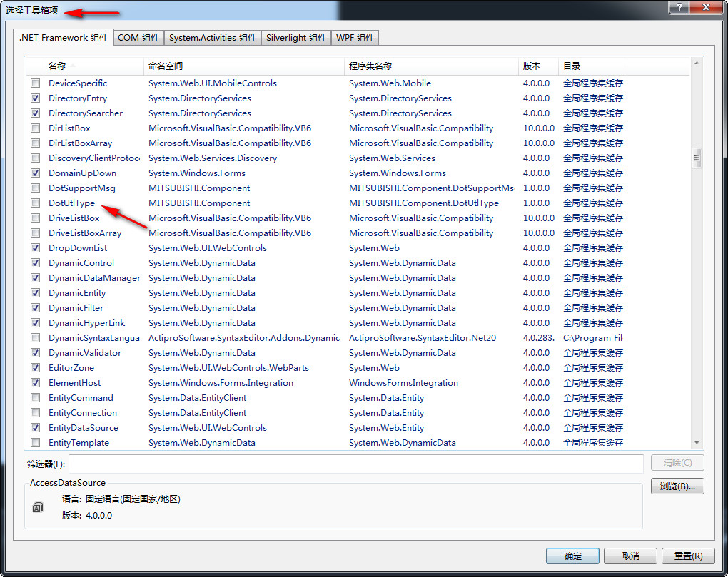Click the vertical scrollbar thumb
Screen dimensions: 728x577
pyautogui.click(x=697, y=158)
